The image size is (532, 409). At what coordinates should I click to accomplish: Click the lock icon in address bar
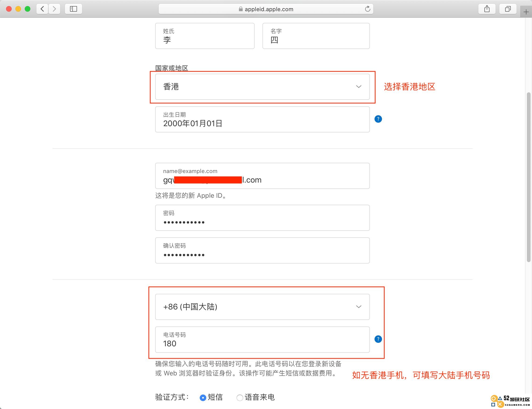click(241, 9)
